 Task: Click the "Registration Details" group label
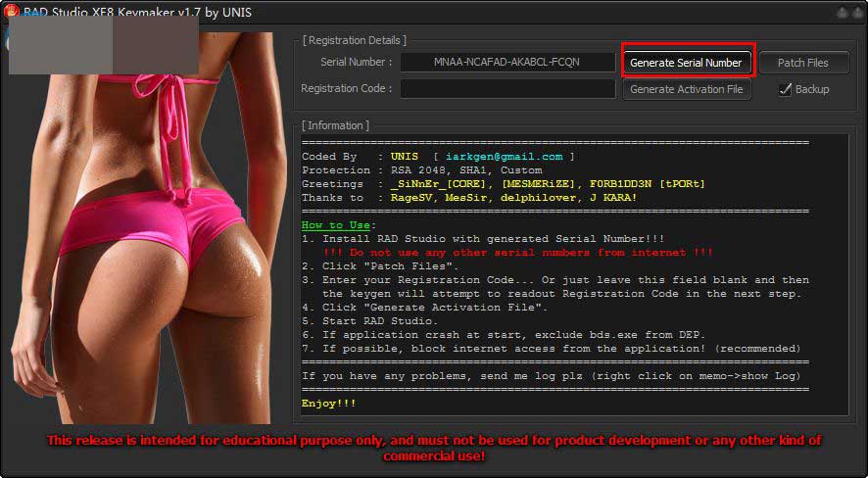[354, 40]
